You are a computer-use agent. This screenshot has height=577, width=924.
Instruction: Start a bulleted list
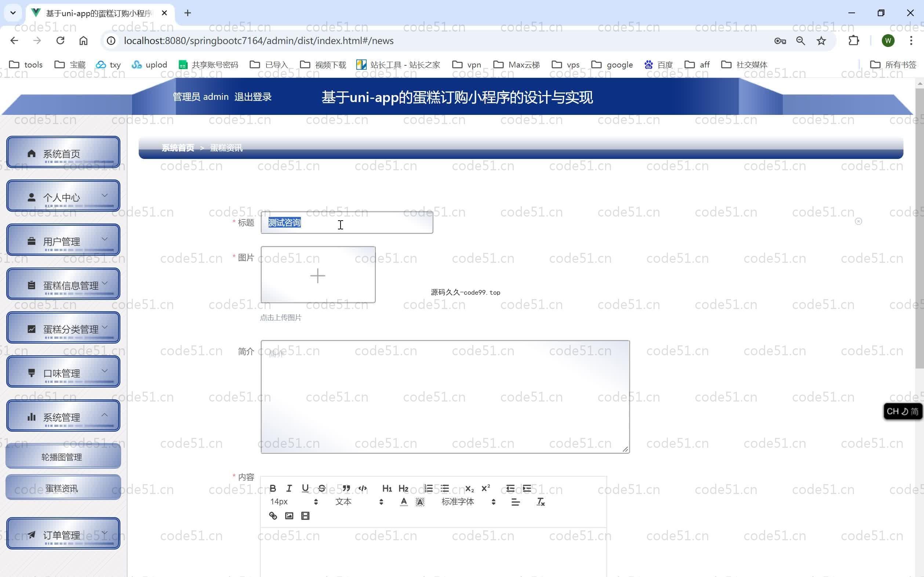[444, 488]
